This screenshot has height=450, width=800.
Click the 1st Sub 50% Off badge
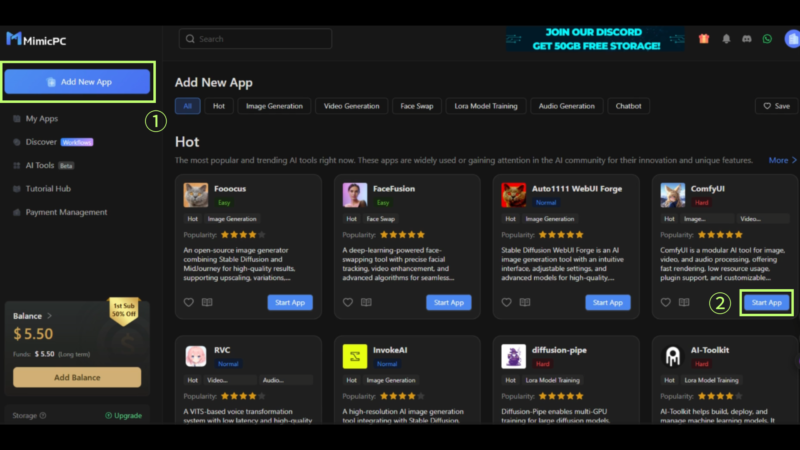click(124, 310)
